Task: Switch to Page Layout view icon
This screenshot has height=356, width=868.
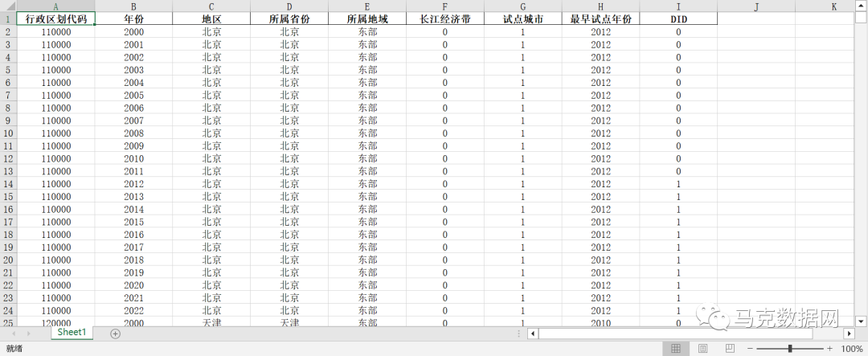Action: point(702,348)
